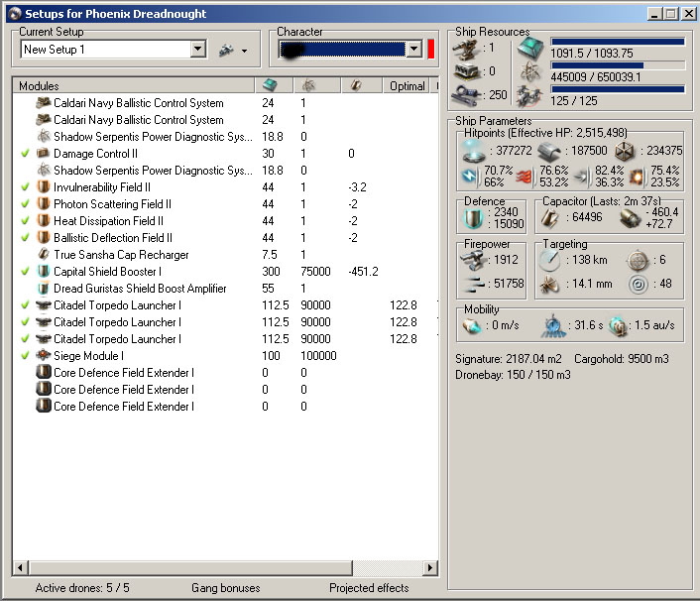700x601 pixels.
Task: Click the red indicator next to Character dropdown
Action: [x=430, y=50]
